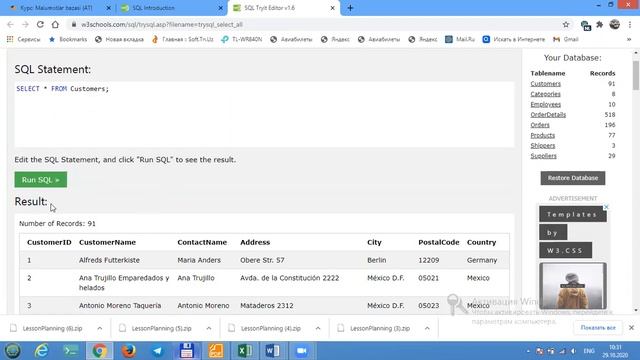Viewport: 640px width, 360px height.
Task: Expand options for LessonPlanning (3).zip download
Action: click(x=427, y=328)
